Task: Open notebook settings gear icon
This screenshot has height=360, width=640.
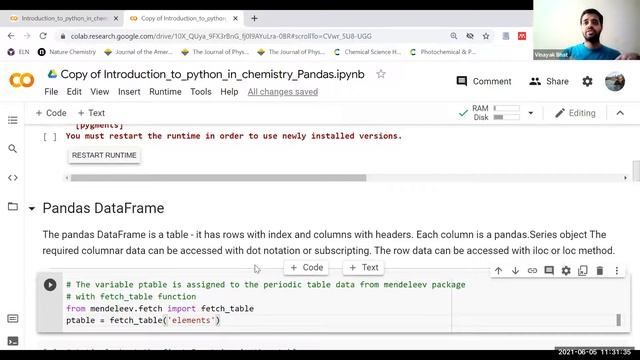Action: pos(587,81)
